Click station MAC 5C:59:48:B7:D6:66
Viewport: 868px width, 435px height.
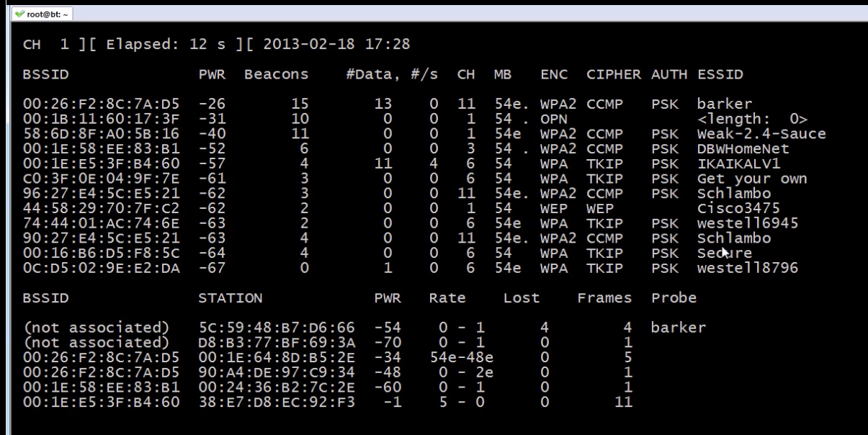[x=277, y=328]
